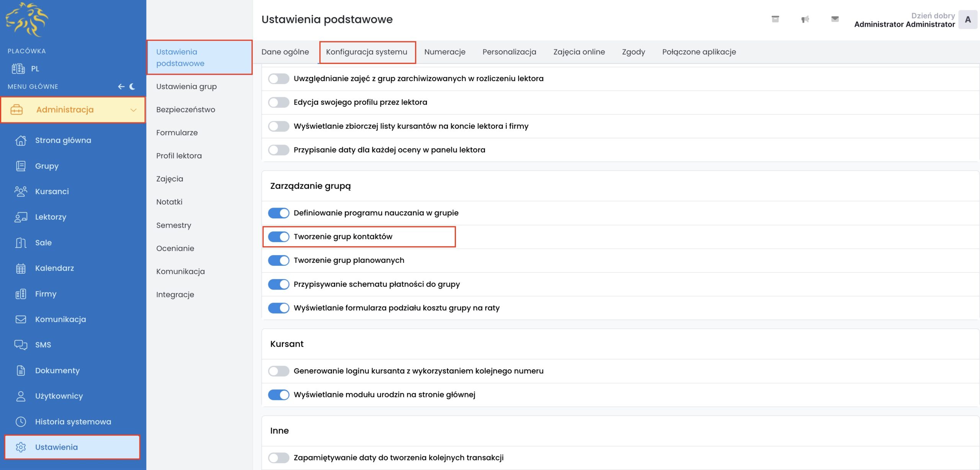Open announcements megaphone icon
The image size is (980, 470).
click(x=805, y=19)
